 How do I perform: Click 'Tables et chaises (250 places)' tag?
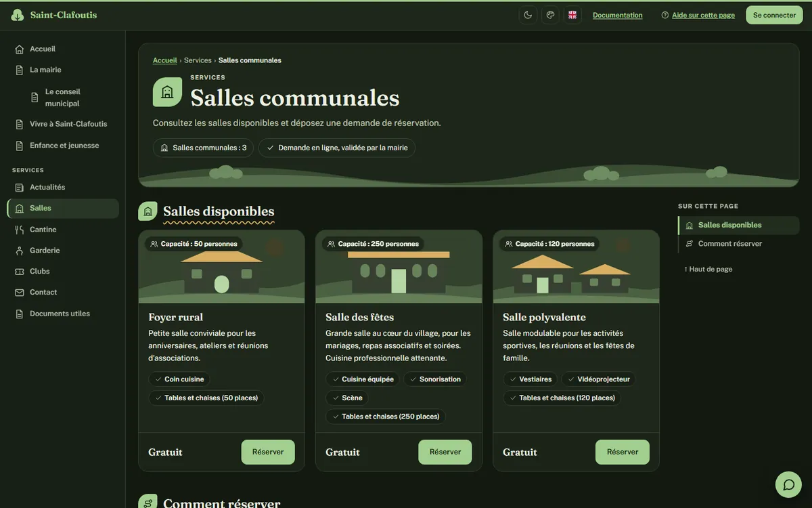point(386,417)
